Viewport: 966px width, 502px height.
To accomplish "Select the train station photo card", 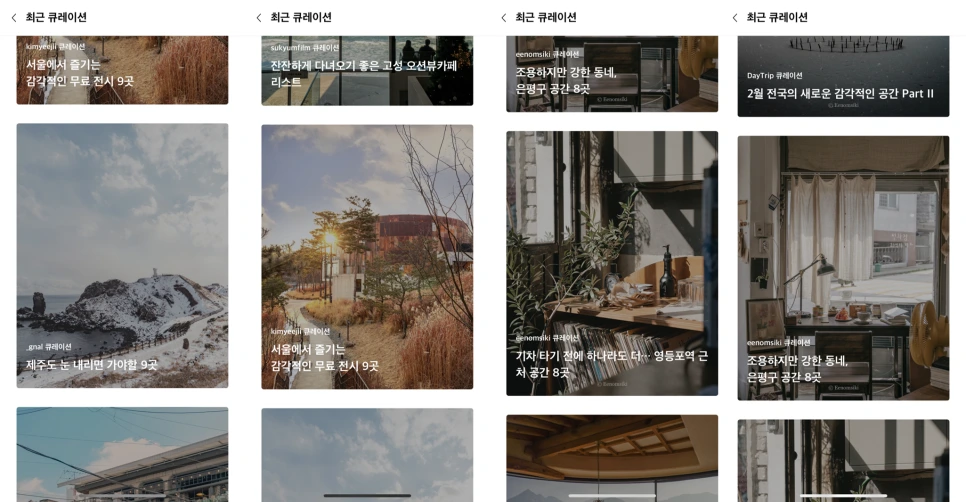I will 122,455.
